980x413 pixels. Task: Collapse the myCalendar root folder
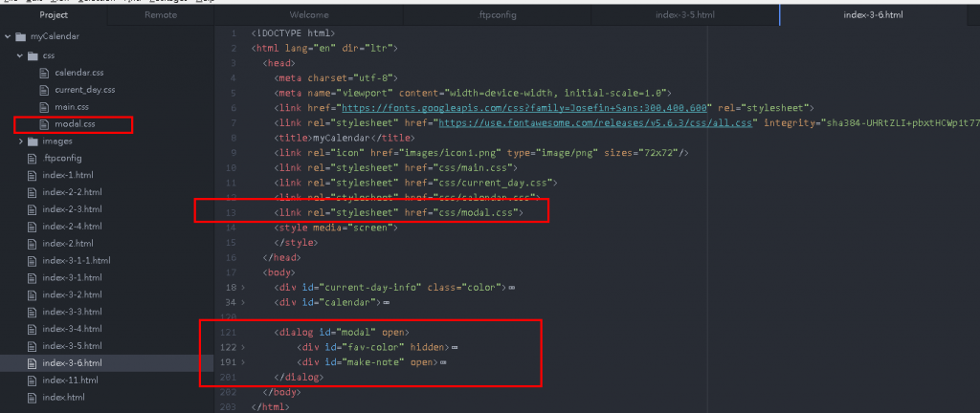coord(8,37)
